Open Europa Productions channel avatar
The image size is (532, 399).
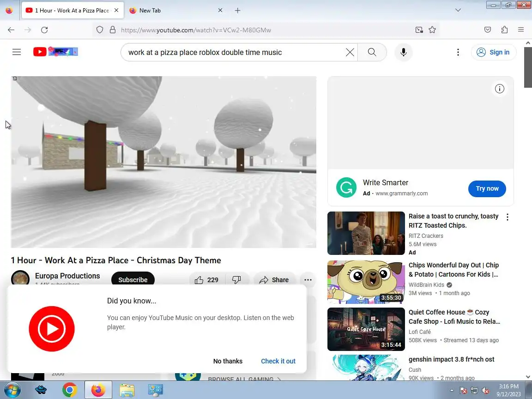[20, 278]
